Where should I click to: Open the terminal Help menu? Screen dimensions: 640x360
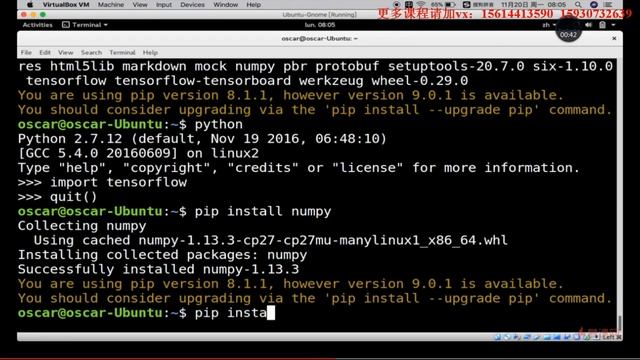(150, 52)
